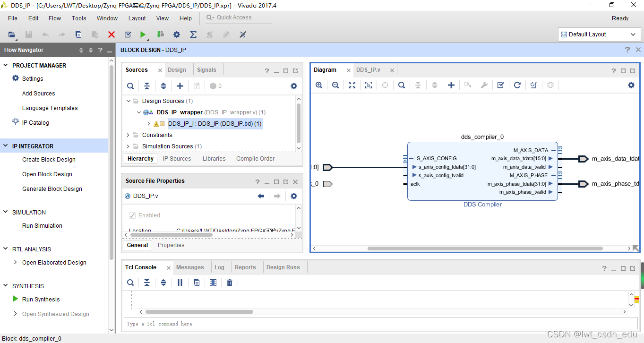Click Create Block Design
644x343 pixels.
click(x=49, y=160)
